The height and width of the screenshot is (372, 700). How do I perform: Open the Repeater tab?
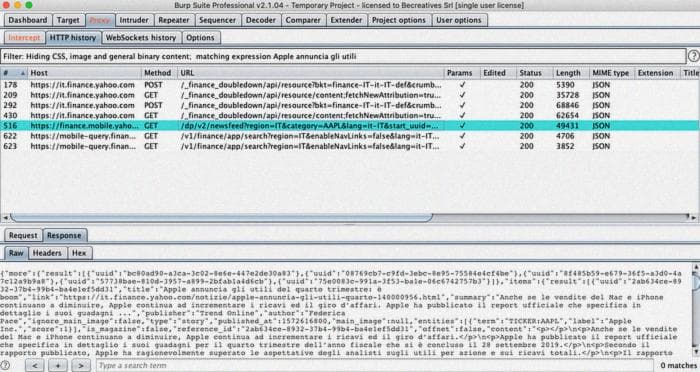174,20
